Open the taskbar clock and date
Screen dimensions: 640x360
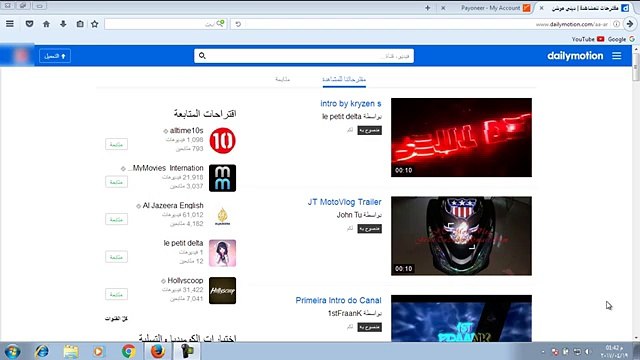[x=613, y=351]
